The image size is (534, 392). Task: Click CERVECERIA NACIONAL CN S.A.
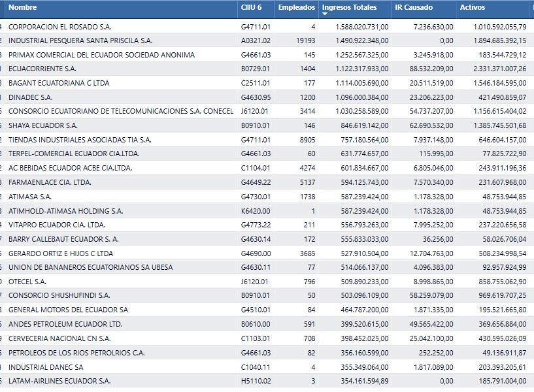point(59,338)
